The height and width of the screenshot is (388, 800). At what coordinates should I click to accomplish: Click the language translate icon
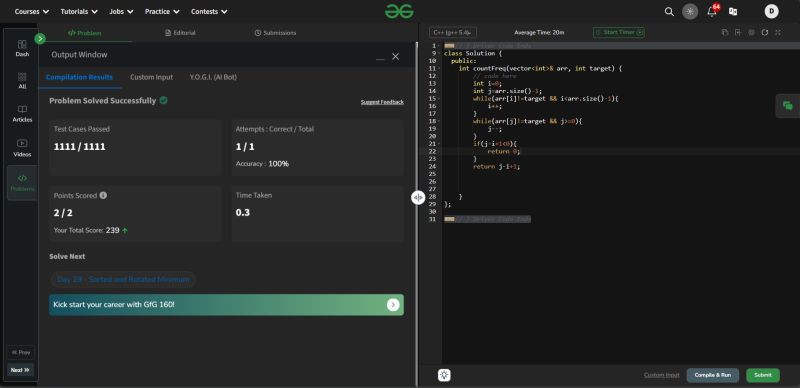click(733, 12)
